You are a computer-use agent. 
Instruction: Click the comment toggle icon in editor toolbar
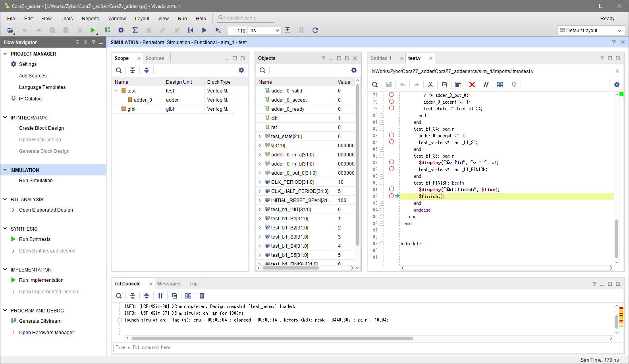[486, 85]
